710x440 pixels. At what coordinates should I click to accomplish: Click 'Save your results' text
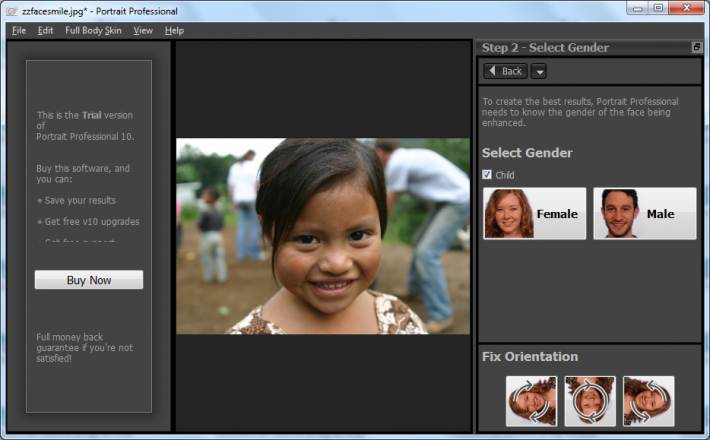coord(80,201)
